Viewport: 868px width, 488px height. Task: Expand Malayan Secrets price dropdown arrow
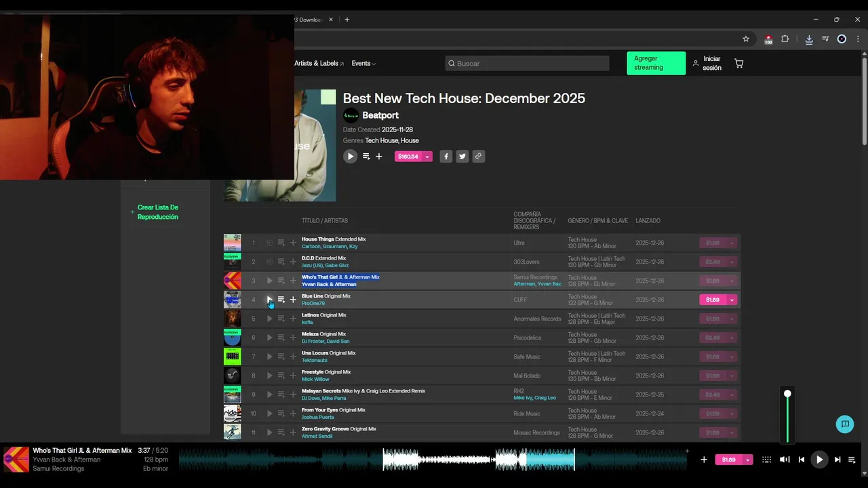click(732, 394)
